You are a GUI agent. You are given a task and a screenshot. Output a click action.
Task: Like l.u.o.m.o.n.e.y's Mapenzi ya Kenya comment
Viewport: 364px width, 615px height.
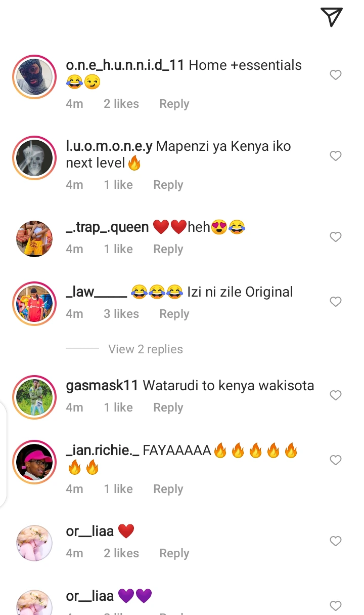point(336,156)
